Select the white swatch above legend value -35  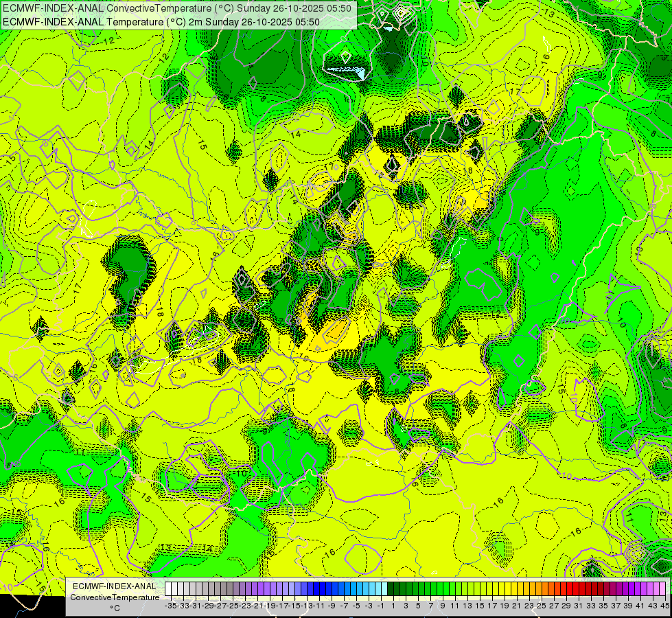pos(168,589)
